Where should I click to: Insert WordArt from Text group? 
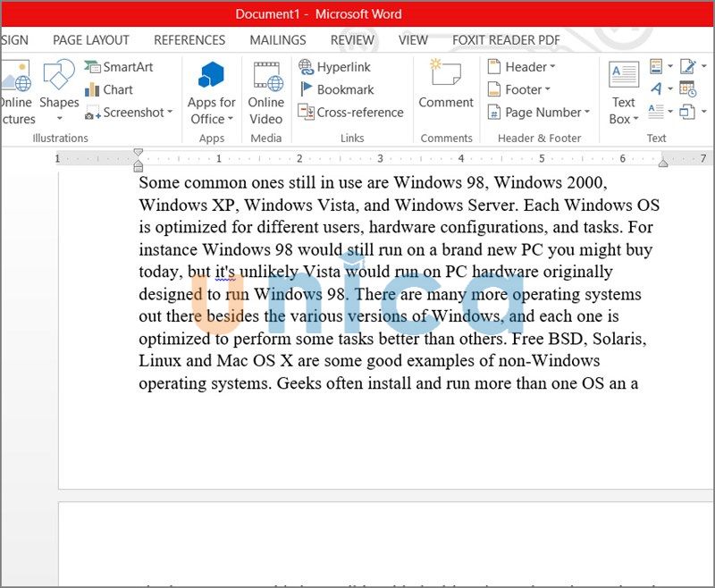coord(658,89)
